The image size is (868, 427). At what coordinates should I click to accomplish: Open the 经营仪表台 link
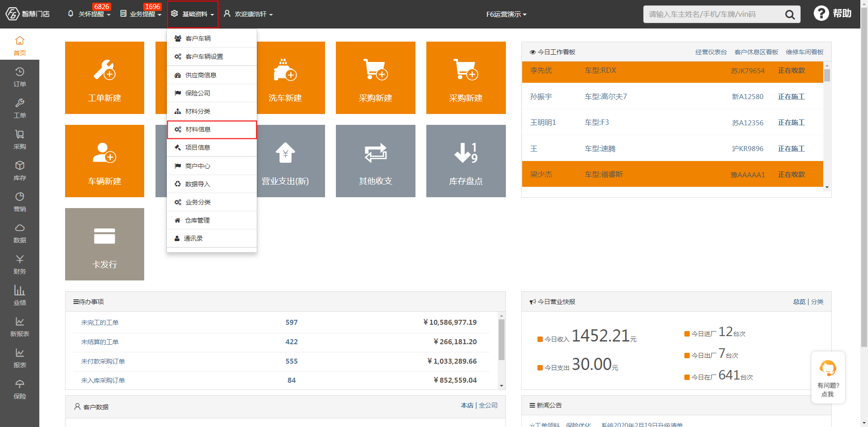click(711, 52)
